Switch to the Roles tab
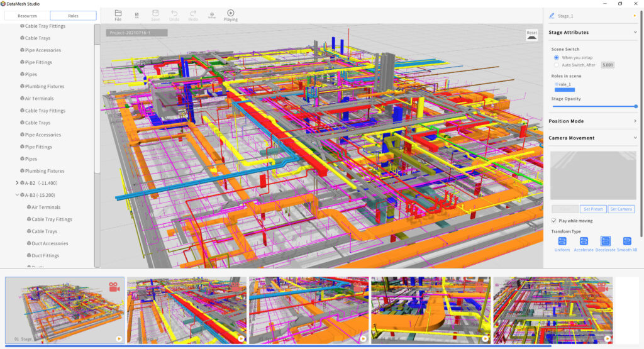This screenshot has height=349, width=644. (73, 16)
